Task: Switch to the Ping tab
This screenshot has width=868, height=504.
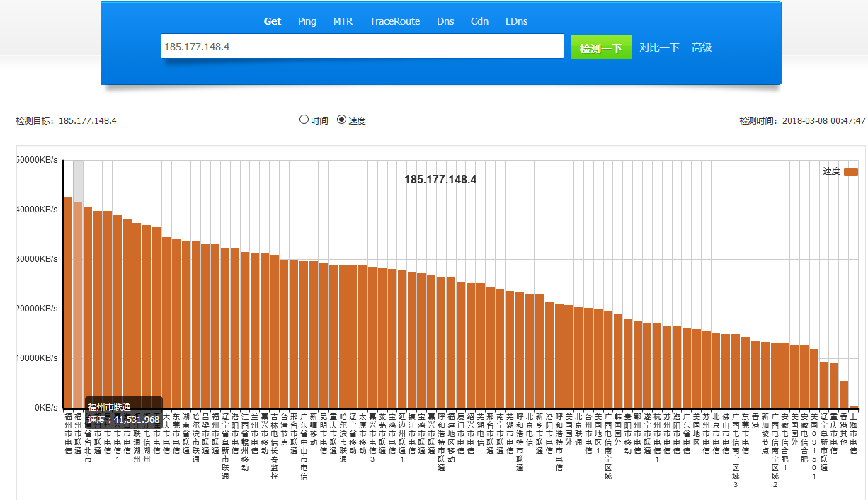Action: [x=307, y=21]
